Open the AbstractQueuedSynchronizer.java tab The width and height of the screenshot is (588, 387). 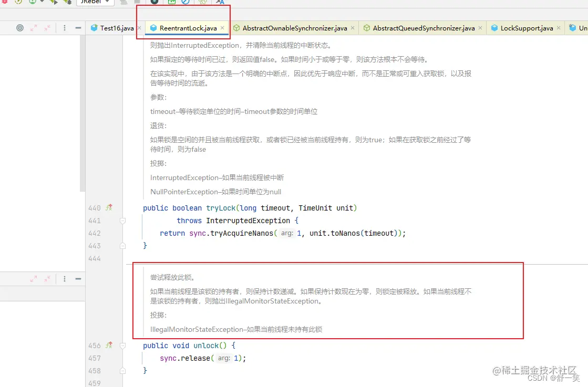pos(424,28)
